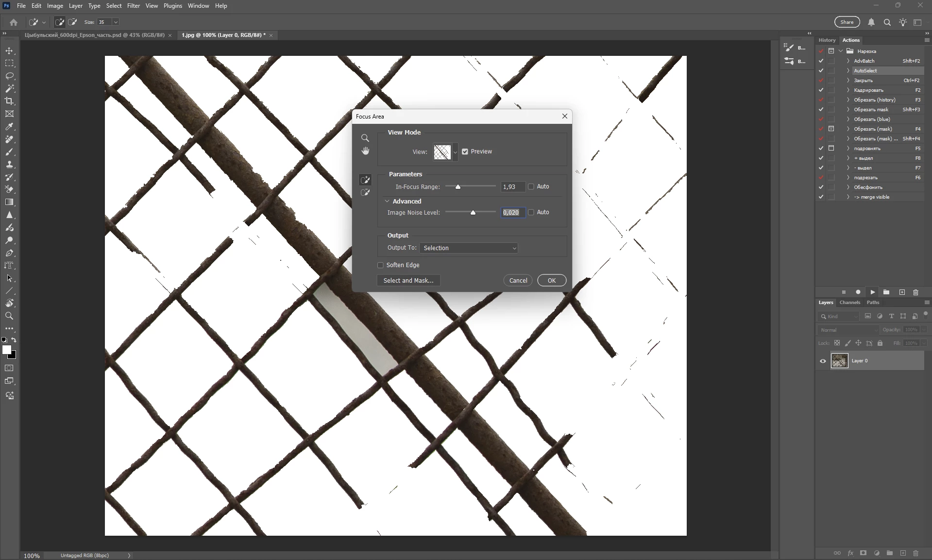Select the Frame tool
This screenshot has height=560, width=932.
click(x=9, y=114)
